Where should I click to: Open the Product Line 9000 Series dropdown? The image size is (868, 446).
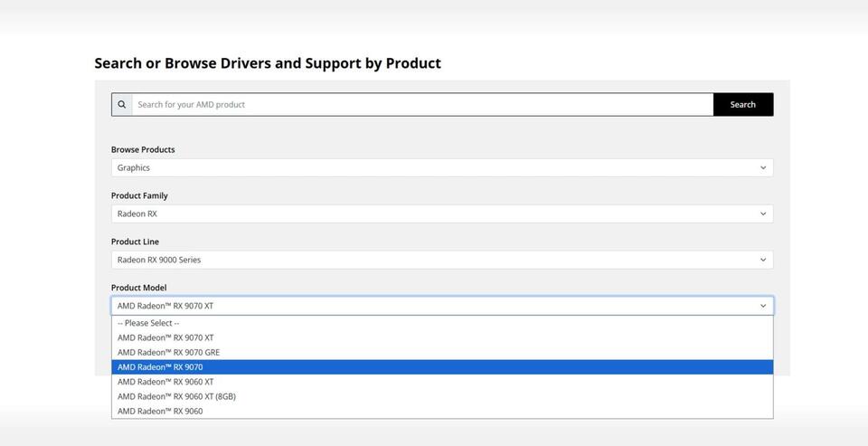(442, 260)
